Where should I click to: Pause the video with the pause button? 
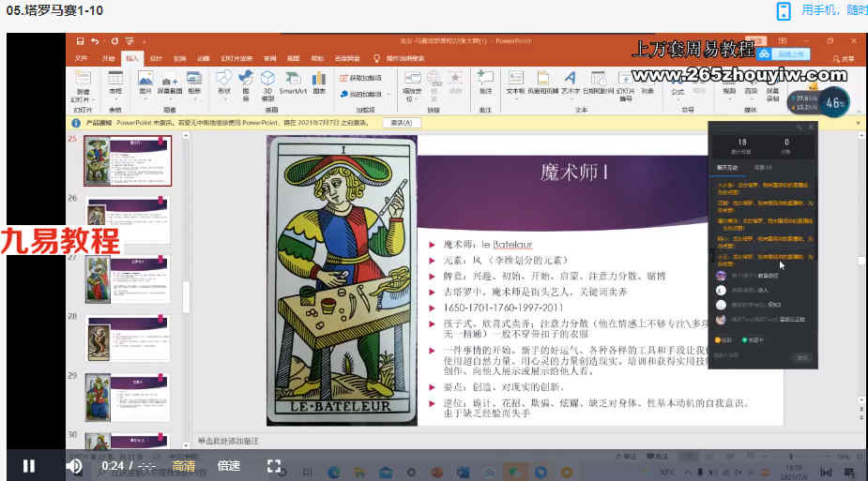29,466
